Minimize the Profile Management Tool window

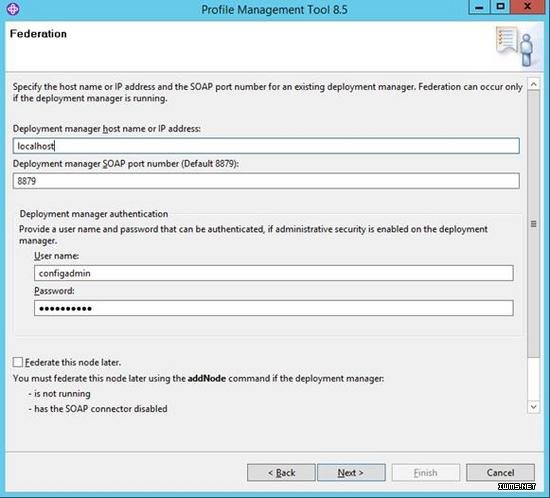(x=479, y=7)
